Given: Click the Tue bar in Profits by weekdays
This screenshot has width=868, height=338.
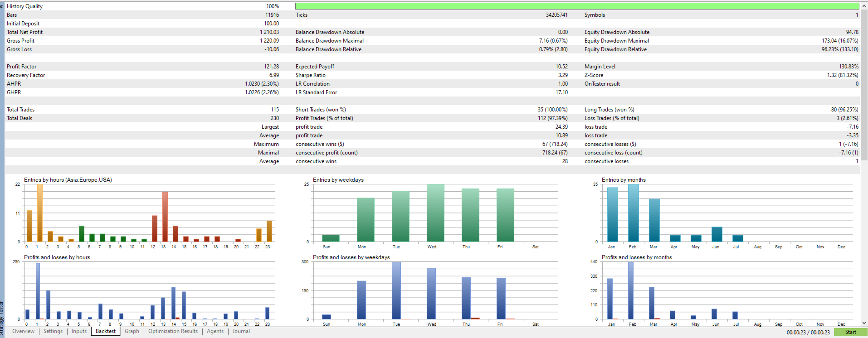Looking at the screenshot, I should click(x=396, y=290).
